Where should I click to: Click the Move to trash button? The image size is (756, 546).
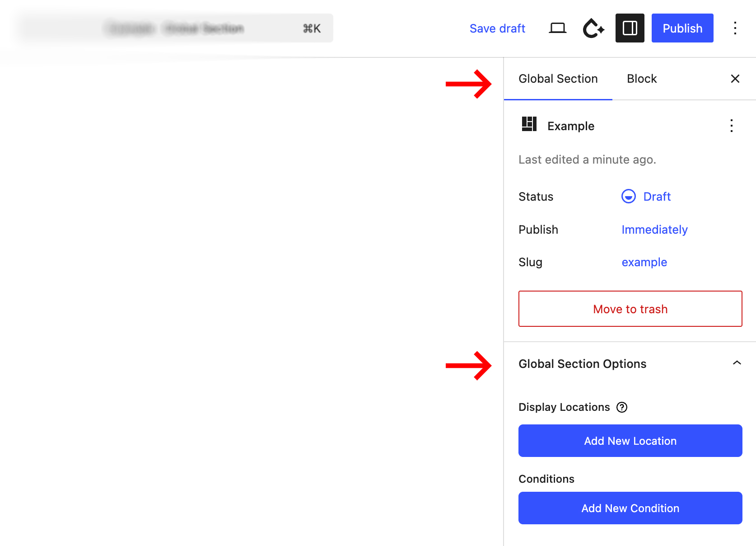point(630,309)
